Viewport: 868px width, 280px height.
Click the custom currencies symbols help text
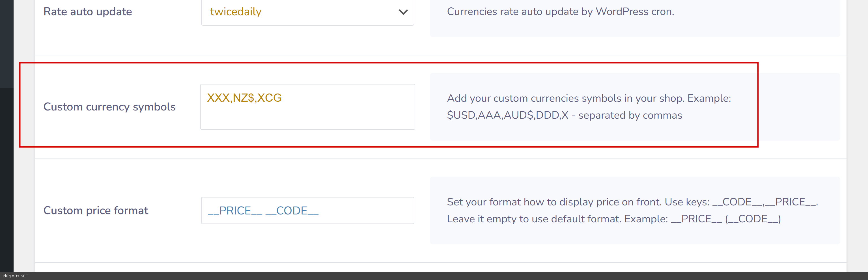pyautogui.click(x=588, y=98)
